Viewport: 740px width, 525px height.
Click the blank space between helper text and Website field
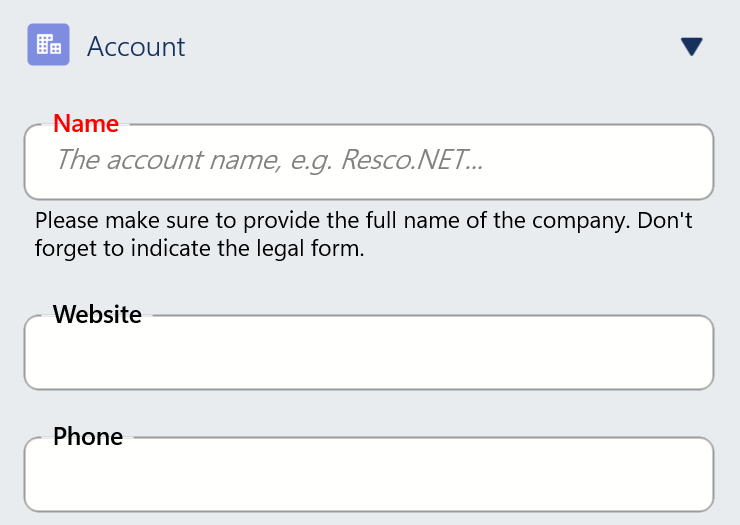(x=368, y=285)
